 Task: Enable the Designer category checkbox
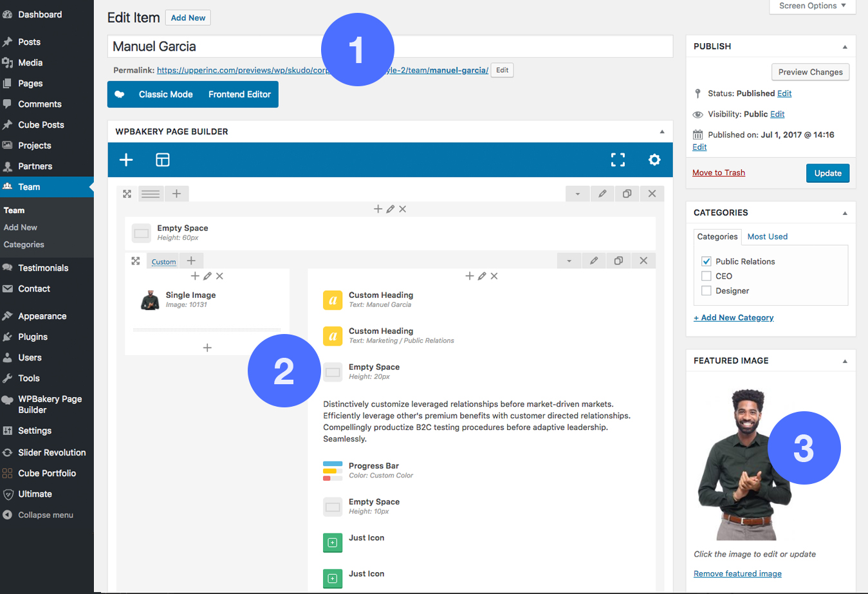(706, 291)
